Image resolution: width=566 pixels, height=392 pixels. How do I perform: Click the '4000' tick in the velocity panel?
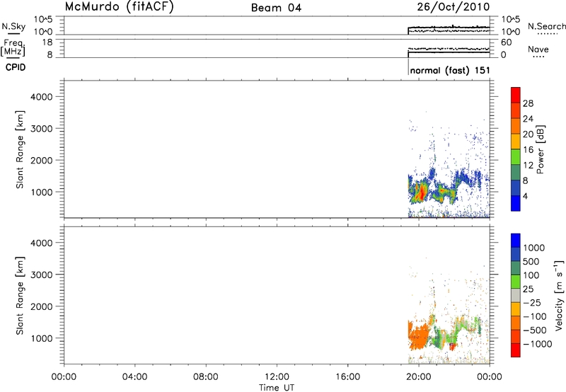[42, 243]
